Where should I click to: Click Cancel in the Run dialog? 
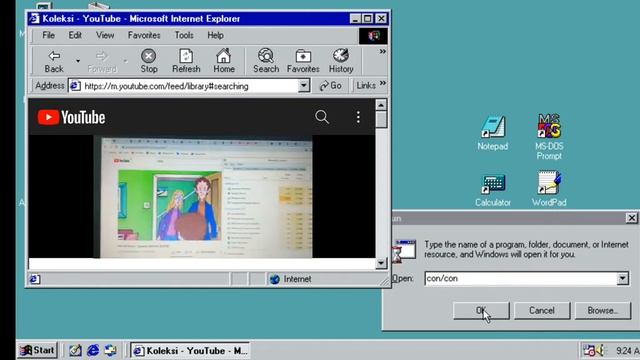coord(542,311)
